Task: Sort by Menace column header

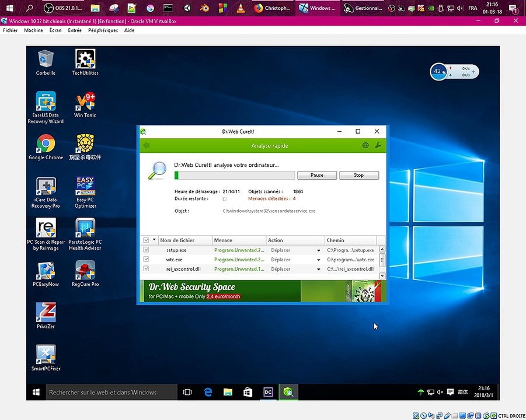Action: (x=239, y=240)
